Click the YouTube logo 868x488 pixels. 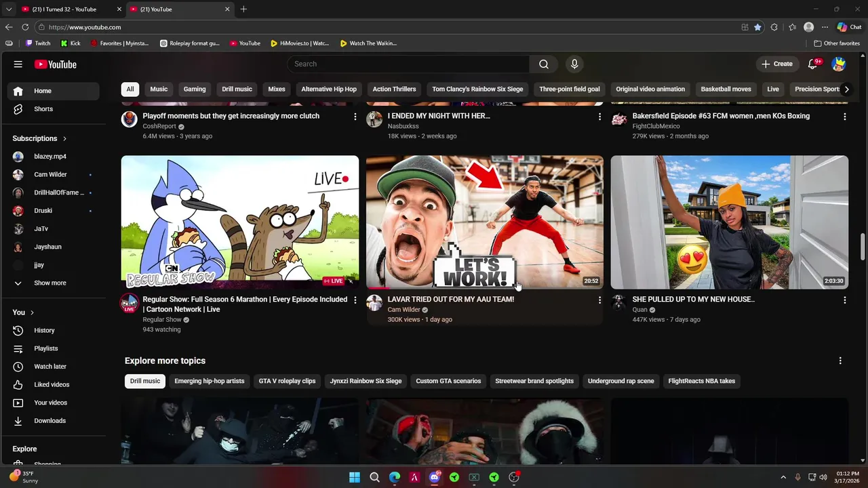(56, 64)
